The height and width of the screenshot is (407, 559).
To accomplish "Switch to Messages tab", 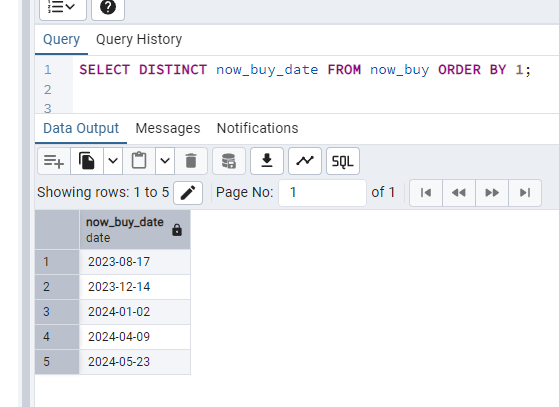I will point(168,128).
